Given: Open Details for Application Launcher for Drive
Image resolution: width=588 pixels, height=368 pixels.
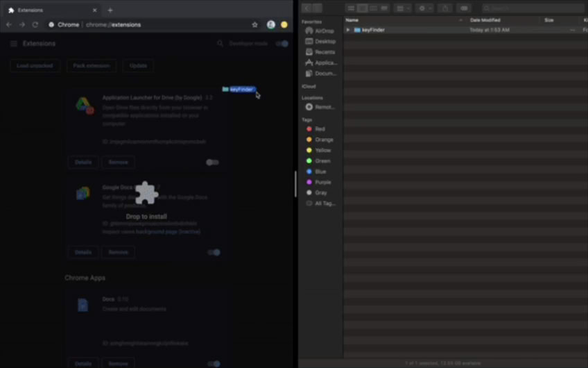Looking at the screenshot, I should [x=83, y=162].
